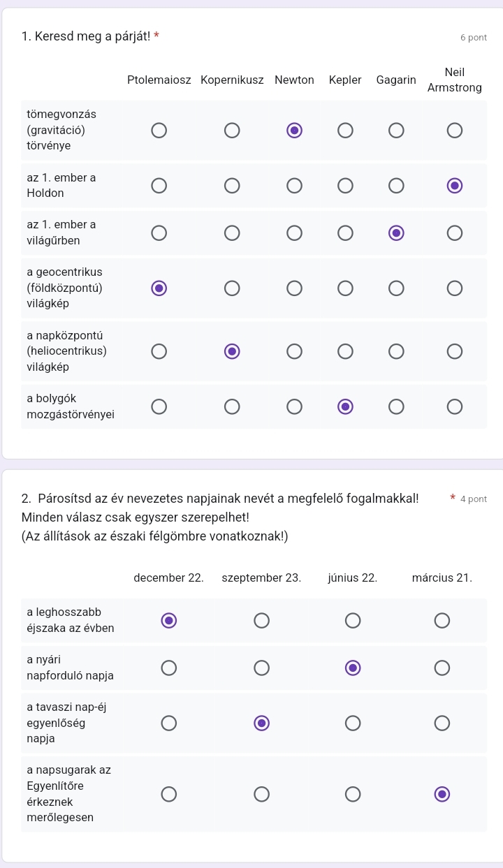Pick Ptolemaiosz for a napközpontú világkép row
This screenshot has width=503, height=868.
coord(159,351)
